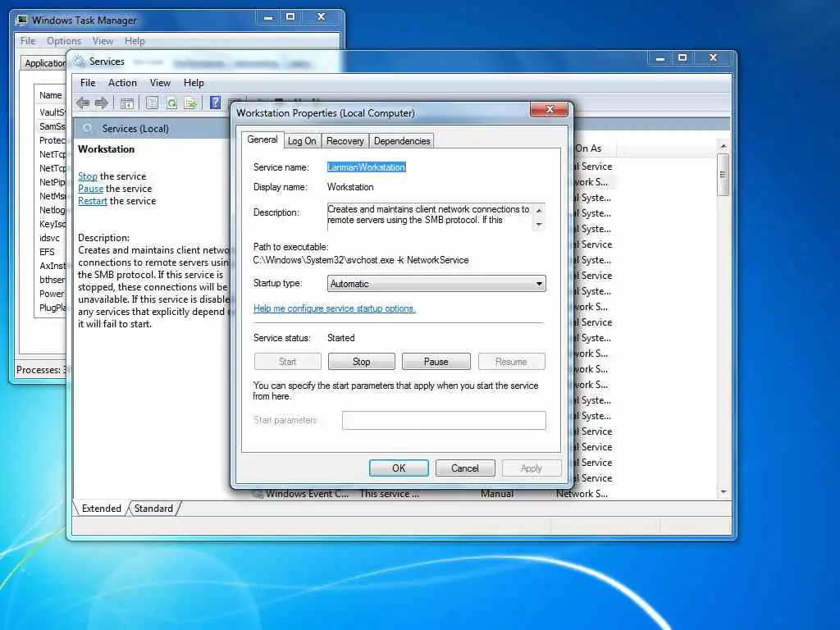840x630 pixels.
Task: Switch to the General tab
Action: tap(262, 139)
